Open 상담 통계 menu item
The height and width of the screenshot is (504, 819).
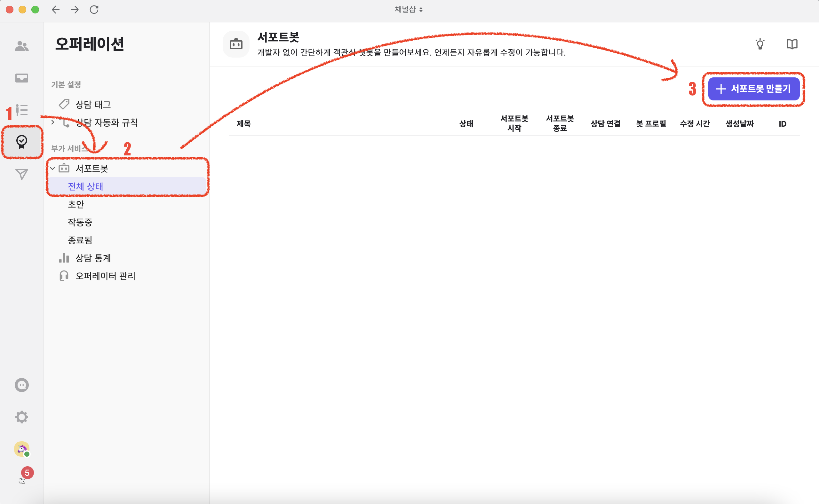93,258
